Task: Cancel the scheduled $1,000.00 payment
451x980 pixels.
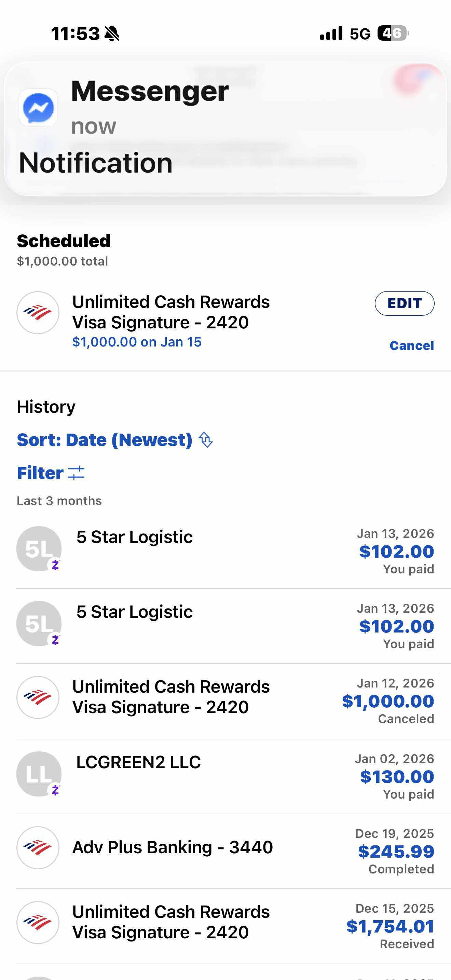Action: [x=411, y=345]
